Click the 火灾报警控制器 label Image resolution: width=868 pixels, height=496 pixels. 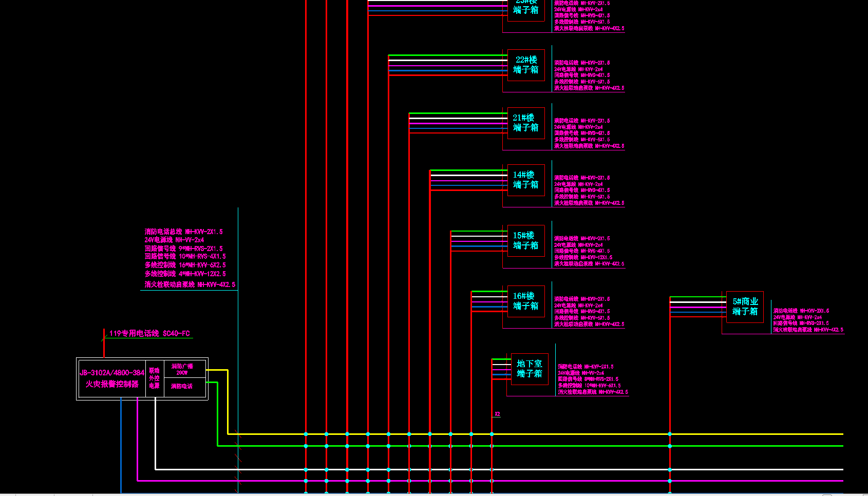pos(112,384)
